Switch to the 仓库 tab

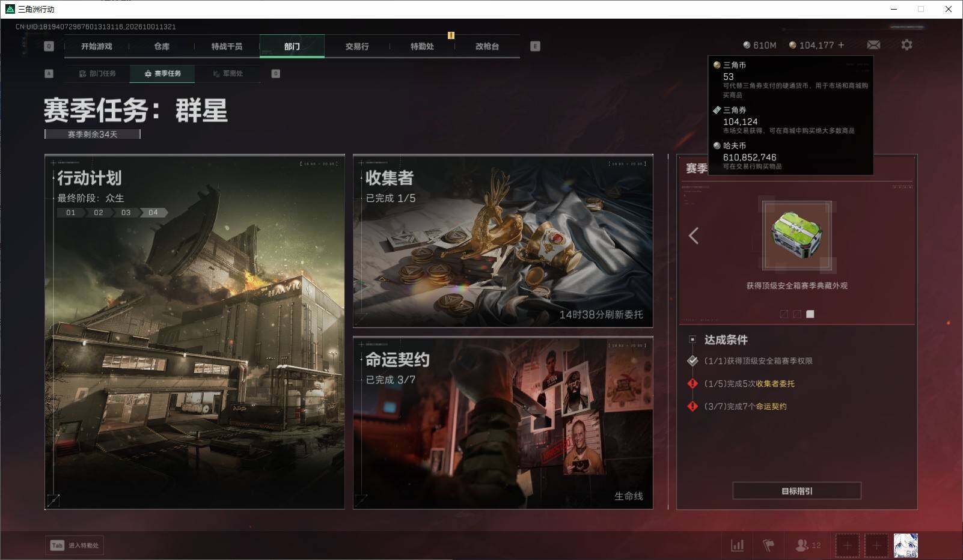pos(162,46)
